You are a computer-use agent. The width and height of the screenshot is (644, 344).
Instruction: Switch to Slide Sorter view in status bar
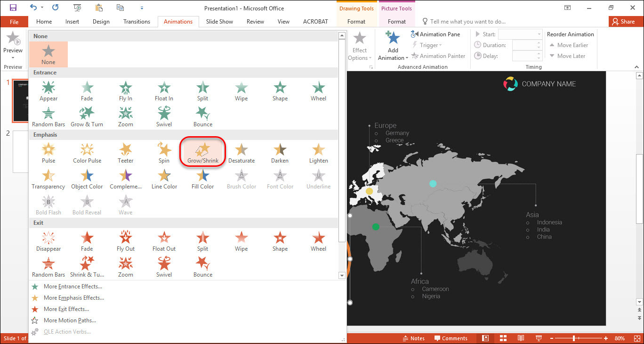click(503, 338)
